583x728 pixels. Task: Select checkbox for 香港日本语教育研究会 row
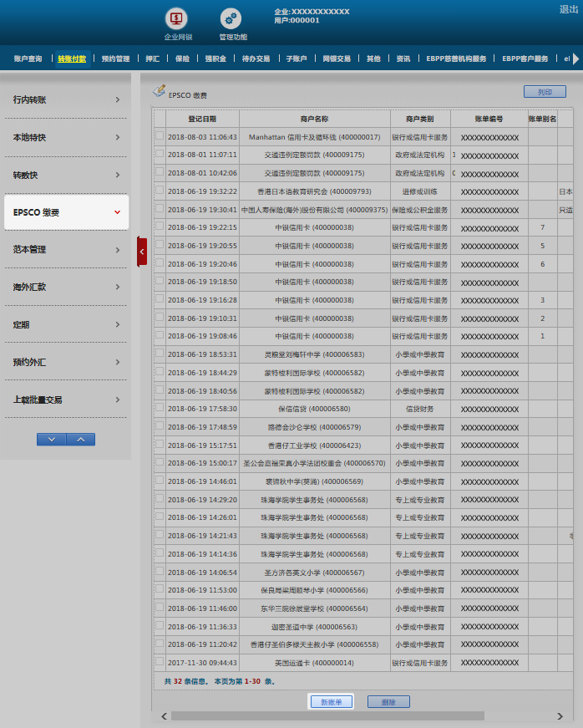(160, 191)
